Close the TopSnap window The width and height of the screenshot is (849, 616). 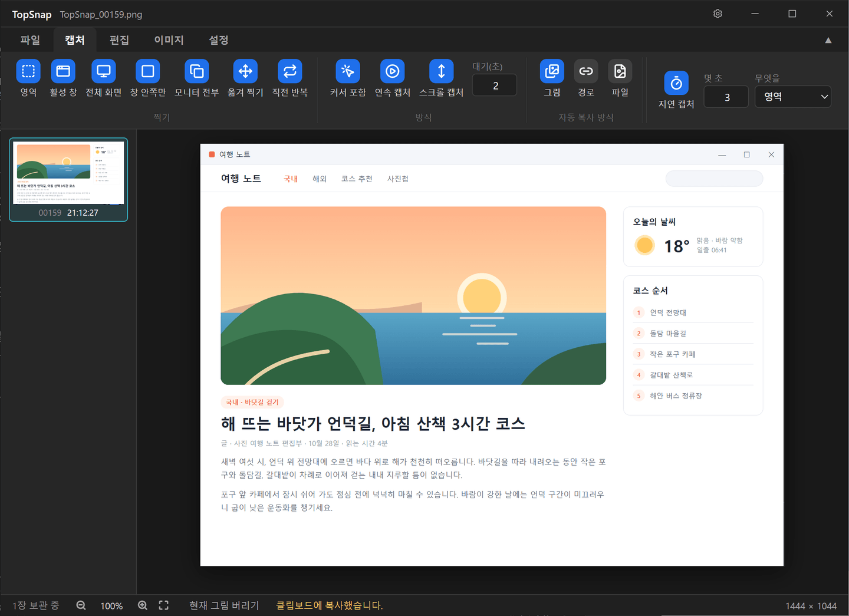[830, 14]
